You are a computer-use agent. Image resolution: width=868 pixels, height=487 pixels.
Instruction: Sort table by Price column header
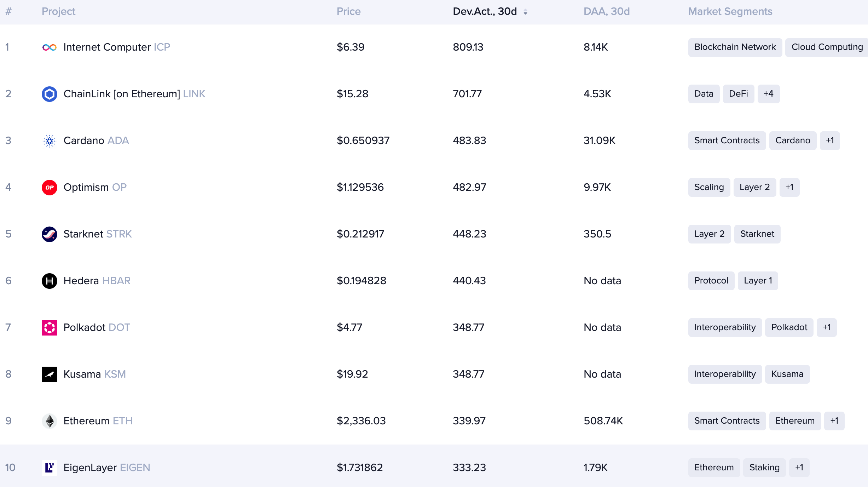[x=348, y=11]
